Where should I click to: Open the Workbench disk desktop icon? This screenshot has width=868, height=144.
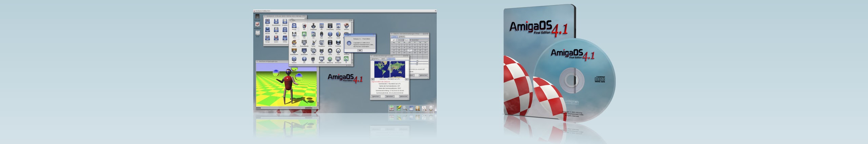pyautogui.click(x=257, y=25)
